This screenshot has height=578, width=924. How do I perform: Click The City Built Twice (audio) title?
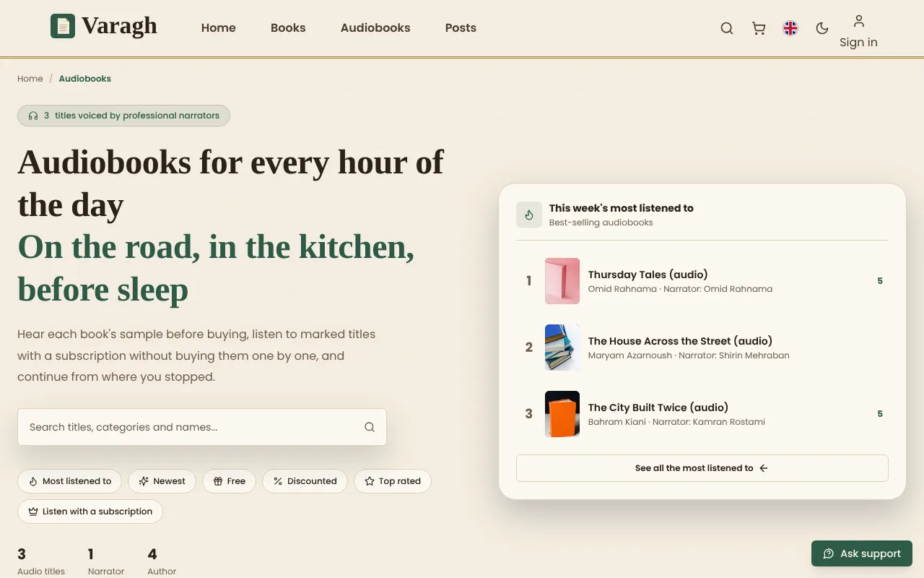pyautogui.click(x=658, y=407)
